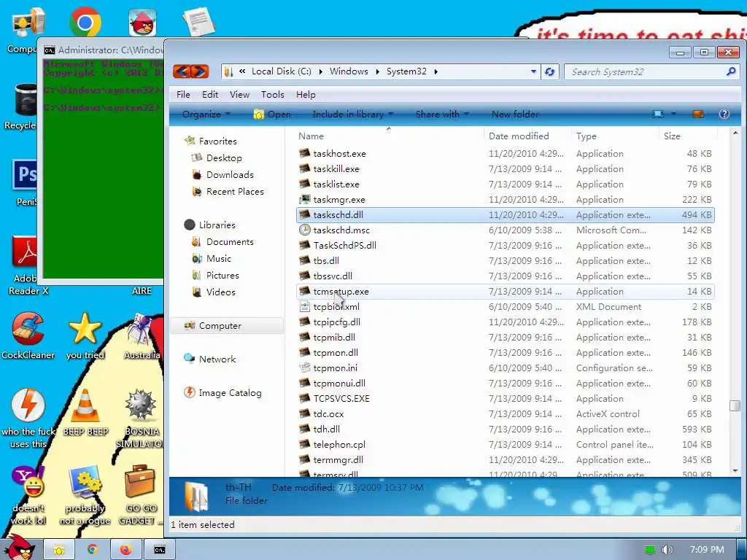Select tcpbios.xml file icon
Viewport: 747px width, 560px height.
tap(304, 307)
